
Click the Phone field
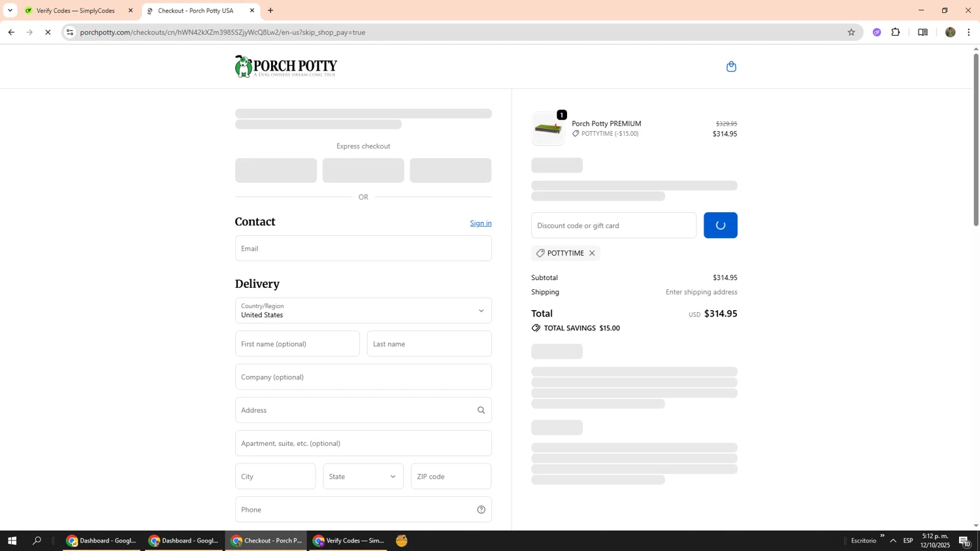click(x=363, y=510)
